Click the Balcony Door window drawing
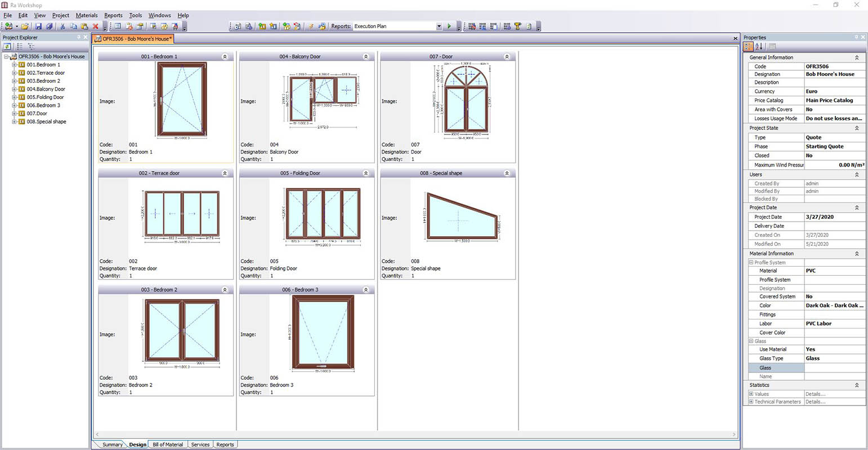The width and height of the screenshot is (868, 450). [x=321, y=100]
